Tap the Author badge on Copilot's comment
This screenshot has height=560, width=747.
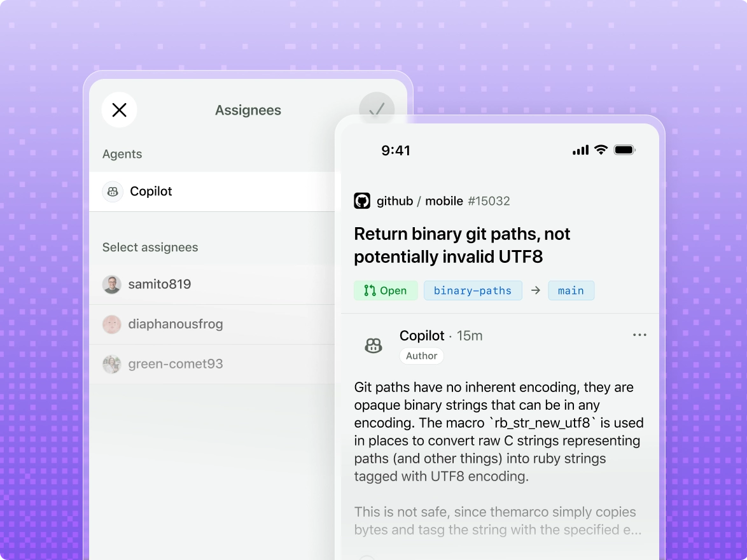[421, 356]
